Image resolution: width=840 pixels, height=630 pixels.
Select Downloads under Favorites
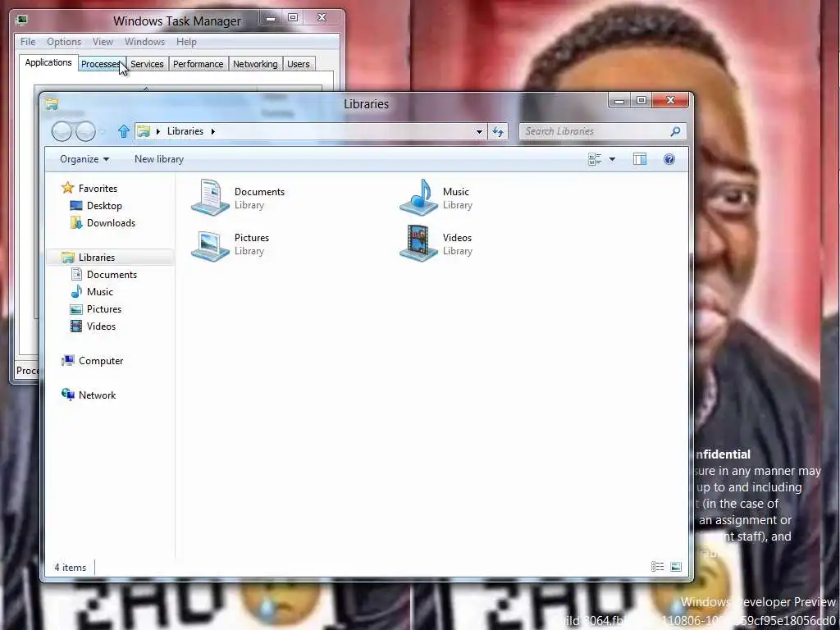pos(111,223)
